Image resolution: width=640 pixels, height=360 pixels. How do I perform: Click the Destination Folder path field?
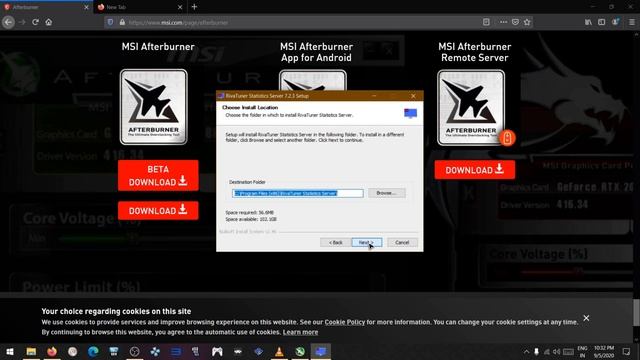(298, 193)
